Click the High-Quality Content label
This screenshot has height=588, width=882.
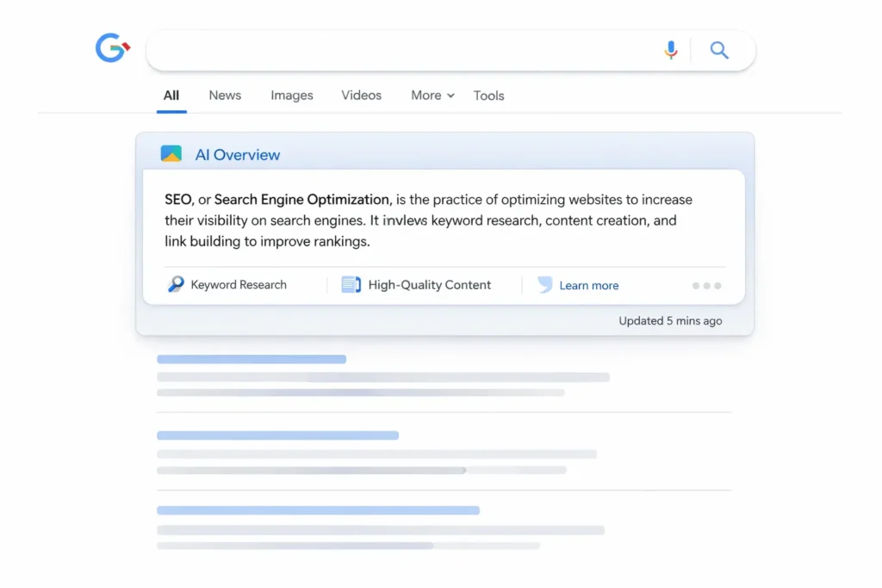pos(430,284)
